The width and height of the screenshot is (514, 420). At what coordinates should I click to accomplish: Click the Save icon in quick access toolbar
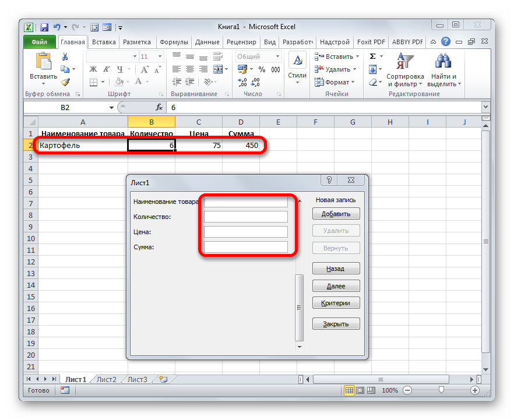coord(44,27)
